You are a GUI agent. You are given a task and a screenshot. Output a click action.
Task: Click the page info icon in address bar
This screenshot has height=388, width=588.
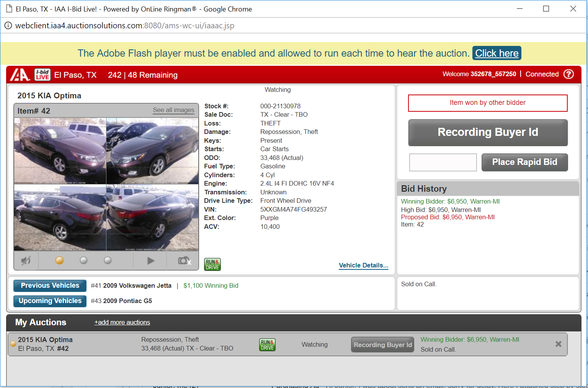[x=8, y=25]
